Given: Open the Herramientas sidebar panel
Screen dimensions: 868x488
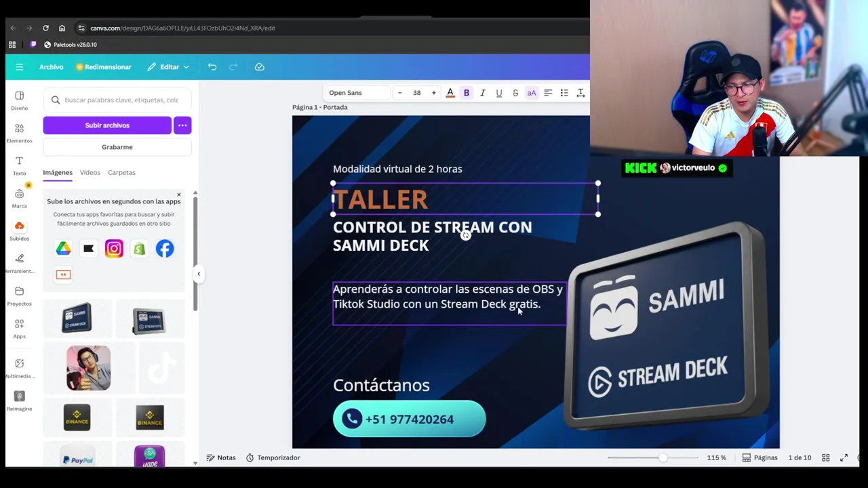Looking at the screenshot, I should [19, 263].
